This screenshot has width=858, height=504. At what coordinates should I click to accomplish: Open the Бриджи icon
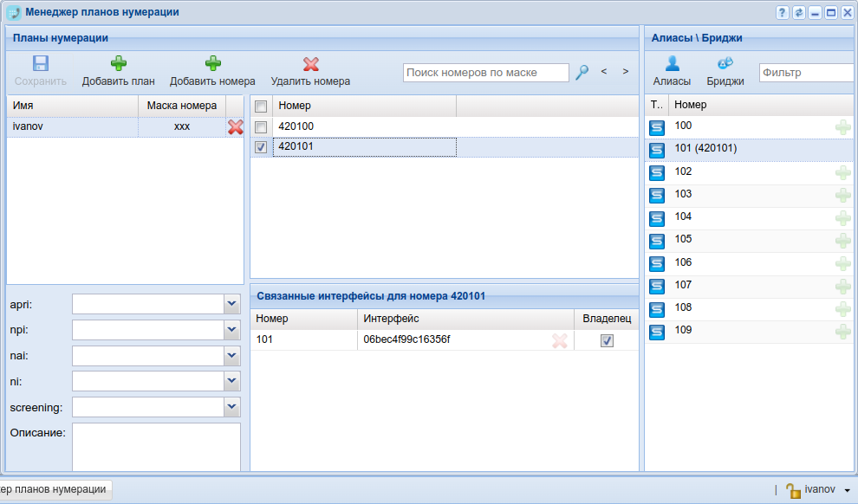click(725, 63)
